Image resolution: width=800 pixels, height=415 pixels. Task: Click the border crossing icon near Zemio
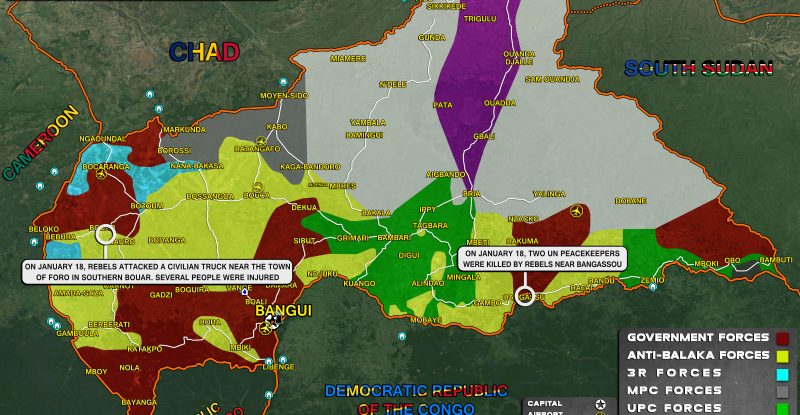(x=655, y=287)
